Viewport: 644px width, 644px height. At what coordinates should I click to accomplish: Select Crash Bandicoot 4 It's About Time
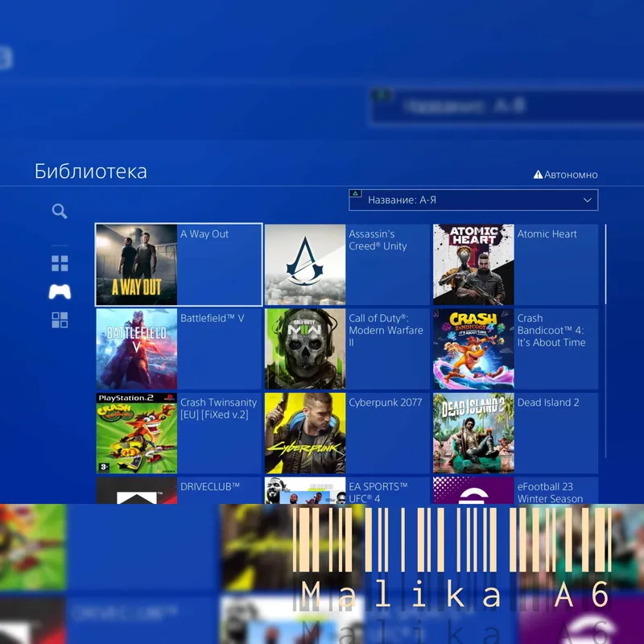(x=515, y=349)
